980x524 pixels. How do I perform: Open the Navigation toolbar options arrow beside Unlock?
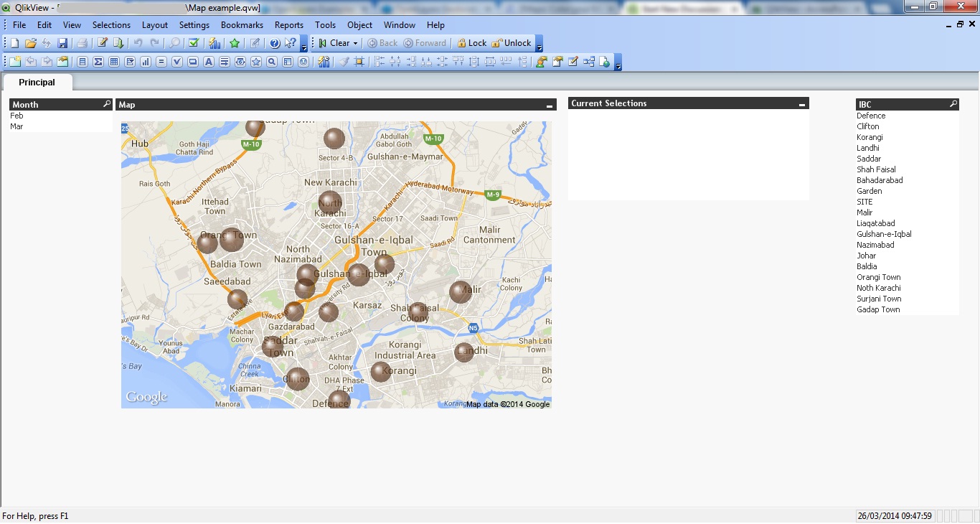click(x=540, y=45)
